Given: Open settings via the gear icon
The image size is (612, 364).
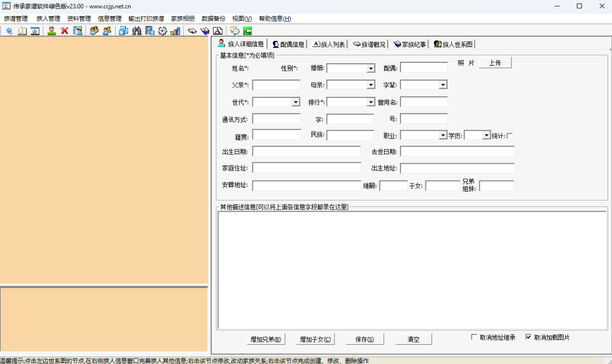Looking at the screenshot, I should coord(162,31).
